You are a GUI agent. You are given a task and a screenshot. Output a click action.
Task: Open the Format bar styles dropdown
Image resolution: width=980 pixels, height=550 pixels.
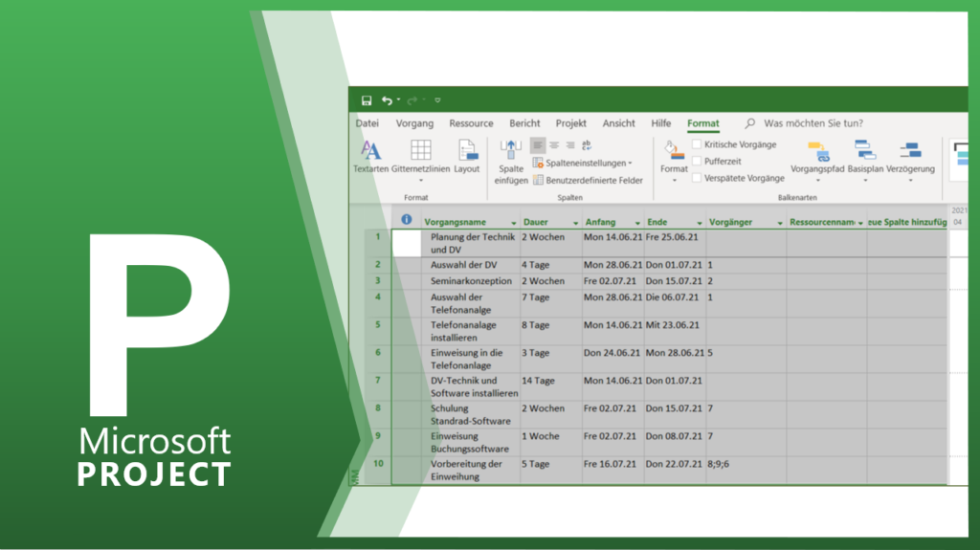click(674, 162)
